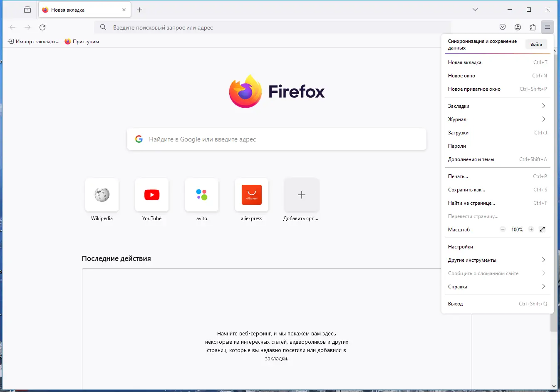Open Дополнения и темы menu item
560x392 pixels.
click(x=498, y=159)
